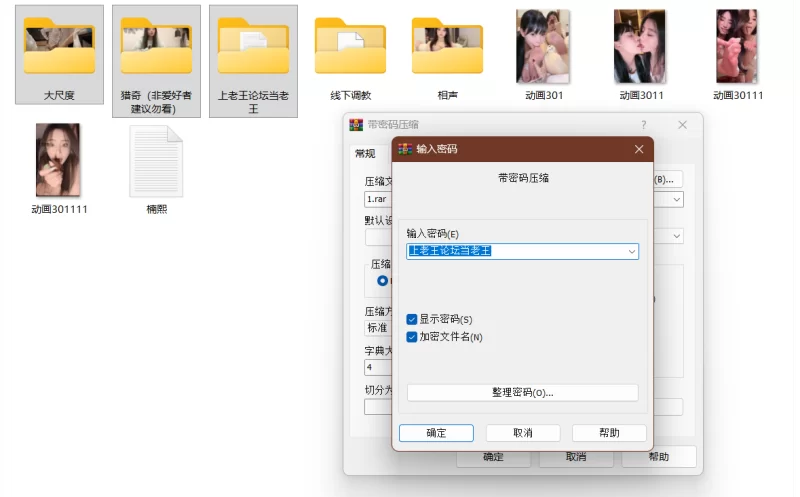Click the ? help icon in 带密码压缩 window
This screenshot has height=497, width=800.
click(643, 125)
